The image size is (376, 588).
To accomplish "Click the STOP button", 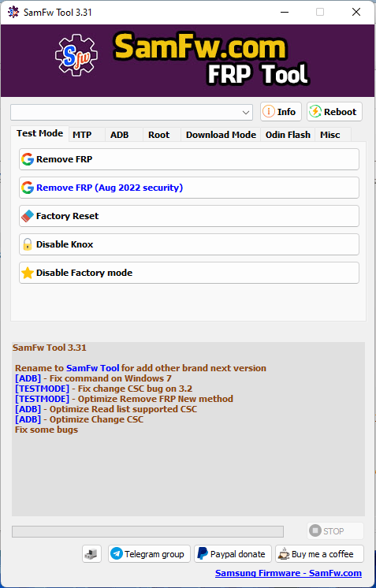I will tap(335, 531).
